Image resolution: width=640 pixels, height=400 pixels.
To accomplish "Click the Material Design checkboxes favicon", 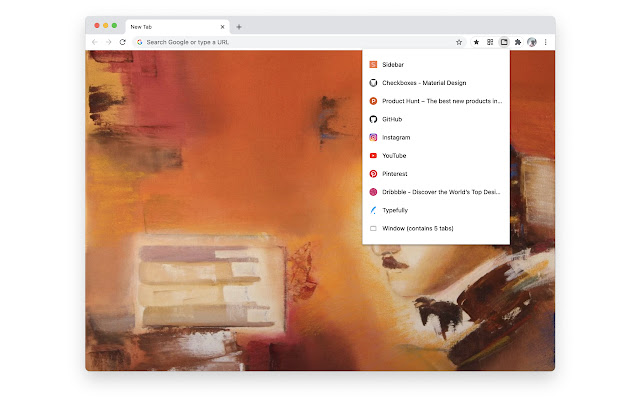I will [x=373, y=83].
